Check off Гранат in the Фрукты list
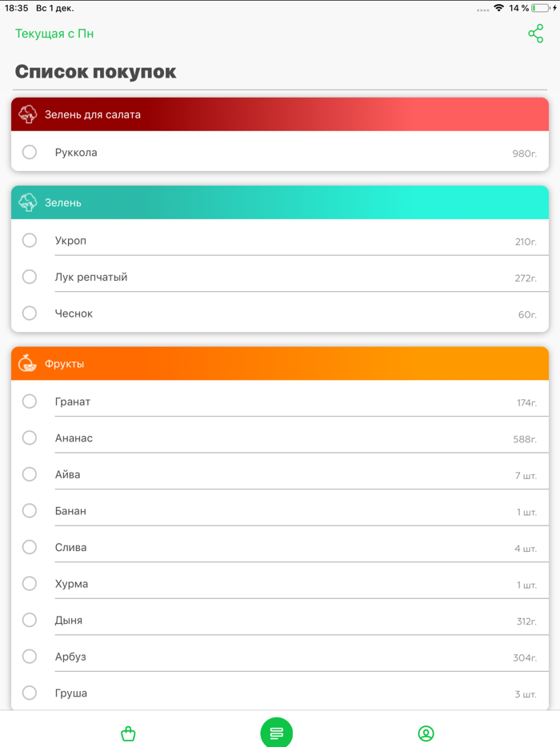560x747 pixels. click(x=30, y=401)
